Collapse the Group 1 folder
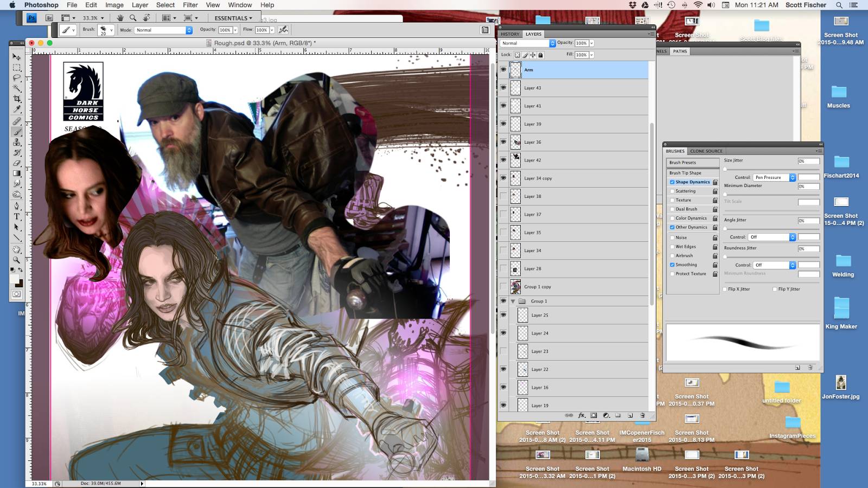This screenshot has height=488, width=868. tap(513, 301)
